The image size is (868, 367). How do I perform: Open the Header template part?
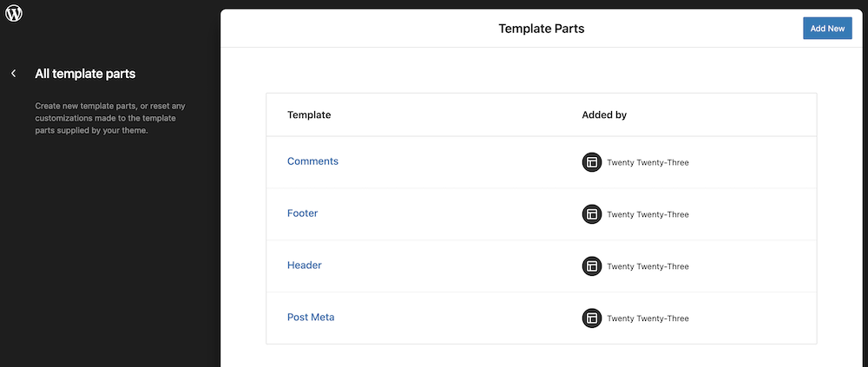click(x=305, y=265)
